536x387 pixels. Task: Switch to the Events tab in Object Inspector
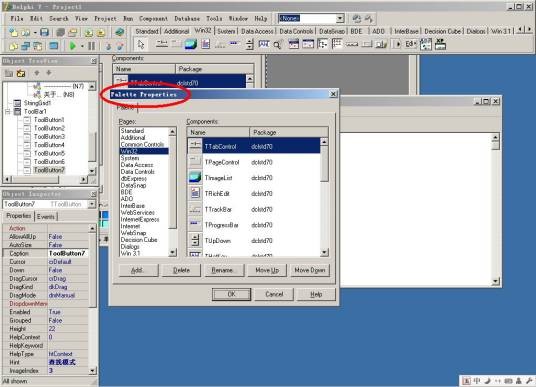pyautogui.click(x=45, y=216)
